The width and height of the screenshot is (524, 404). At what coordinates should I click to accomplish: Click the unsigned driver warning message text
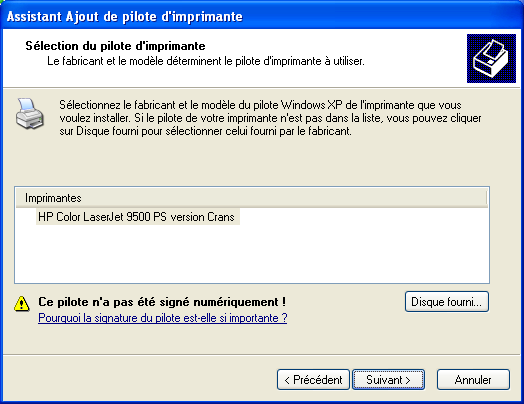(162, 302)
